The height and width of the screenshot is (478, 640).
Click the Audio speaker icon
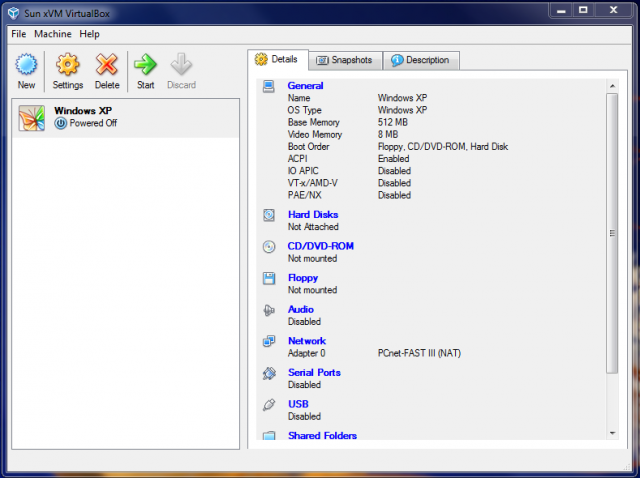(x=269, y=310)
